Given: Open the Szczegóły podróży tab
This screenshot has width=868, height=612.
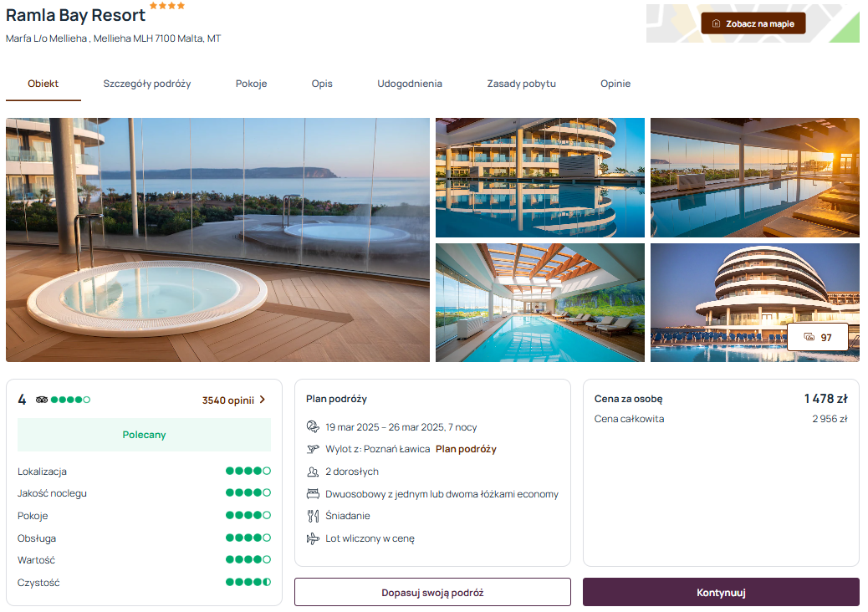Looking at the screenshot, I should [x=146, y=84].
